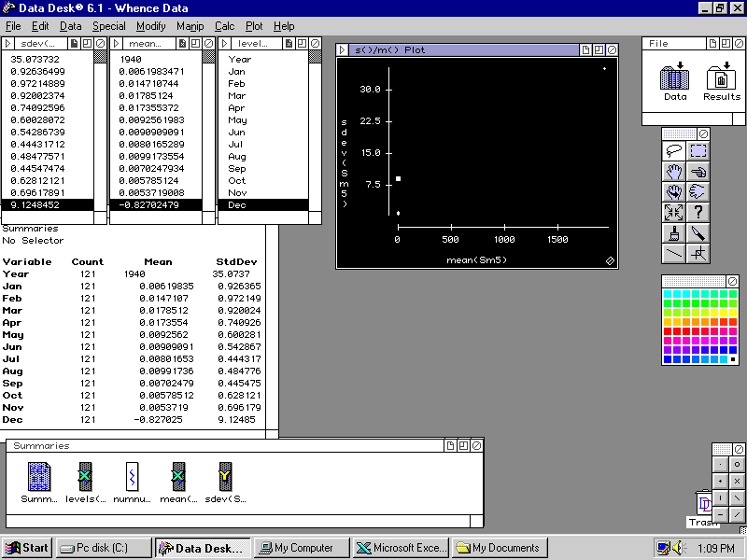This screenshot has width=747, height=560.
Task: Select the lasso selection tool
Action: click(673, 150)
